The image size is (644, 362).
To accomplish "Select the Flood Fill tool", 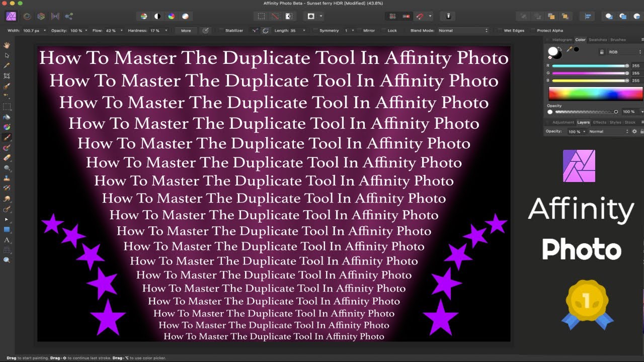I will point(7,117).
